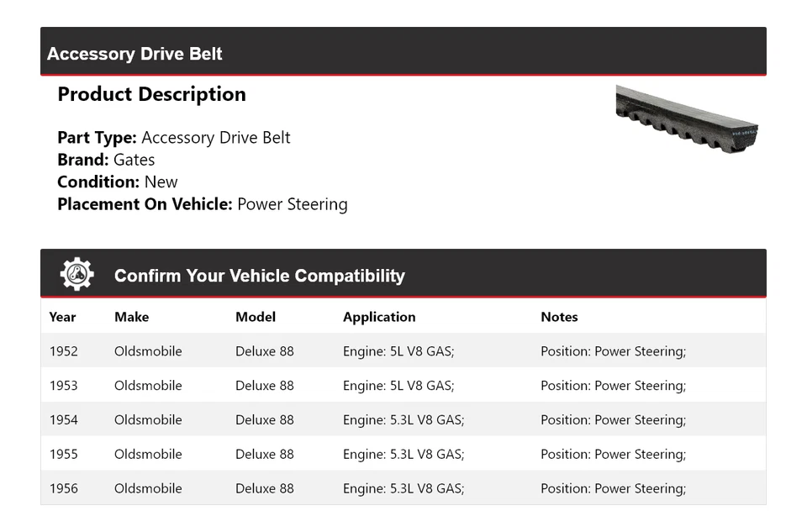Select the Notes column header
The height and width of the screenshot is (532, 807).
pos(559,317)
